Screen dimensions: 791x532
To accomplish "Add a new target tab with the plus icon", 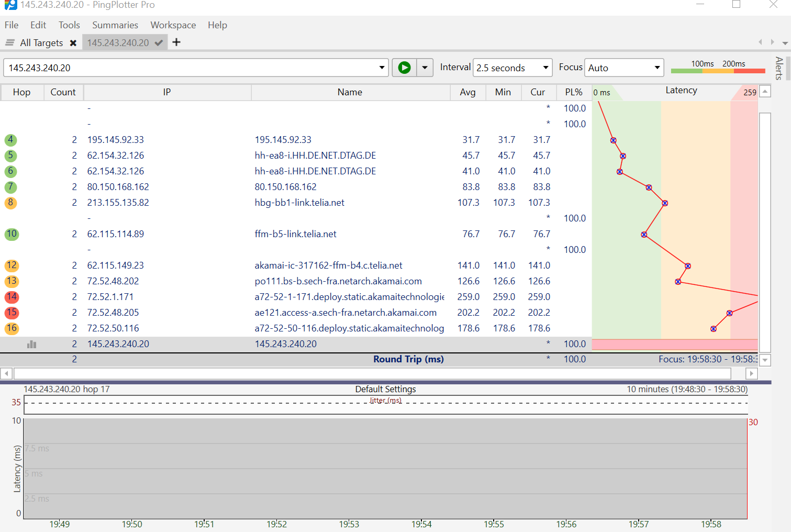I will [x=176, y=42].
